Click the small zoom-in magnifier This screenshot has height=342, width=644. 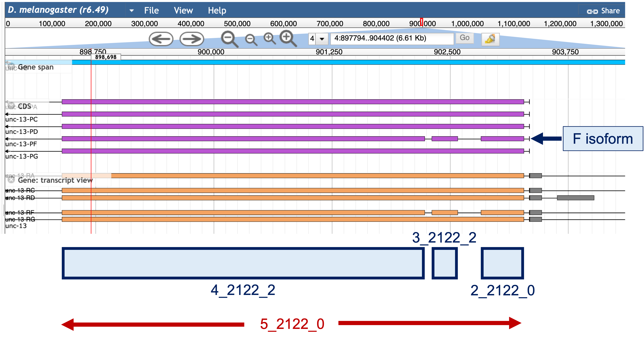tap(270, 39)
